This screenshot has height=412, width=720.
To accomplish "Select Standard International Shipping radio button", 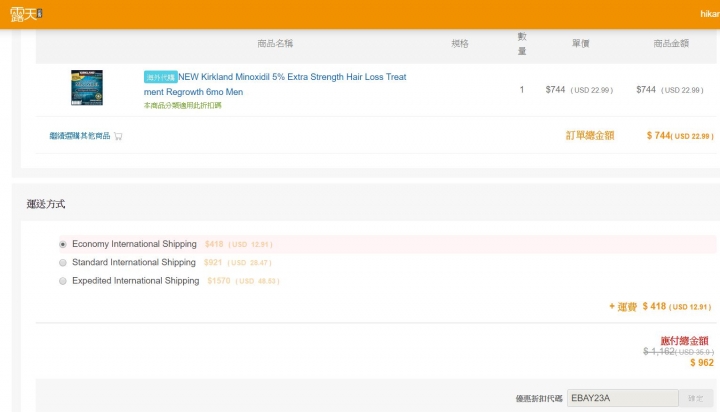I will pyautogui.click(x=63, y=263).
